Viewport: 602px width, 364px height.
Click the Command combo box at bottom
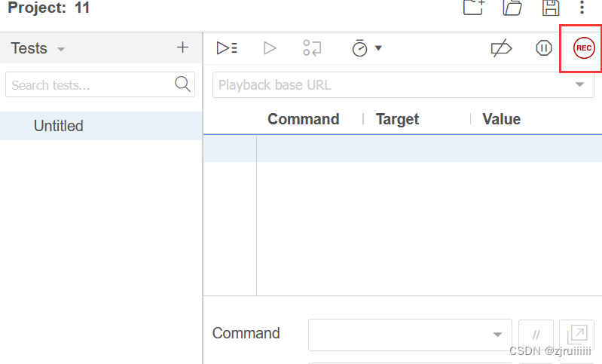click(410, 335)
